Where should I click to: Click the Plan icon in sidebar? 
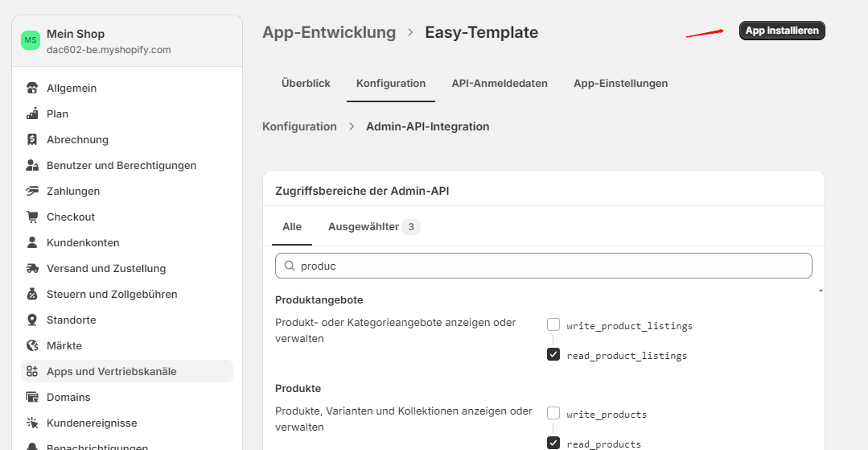coord(32,114)
